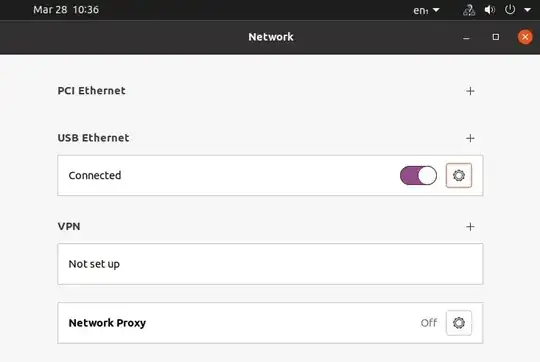Open the en input language dropdown
Image resolution: width=540 pixels, height=362 pixels.
coord(426,10)
